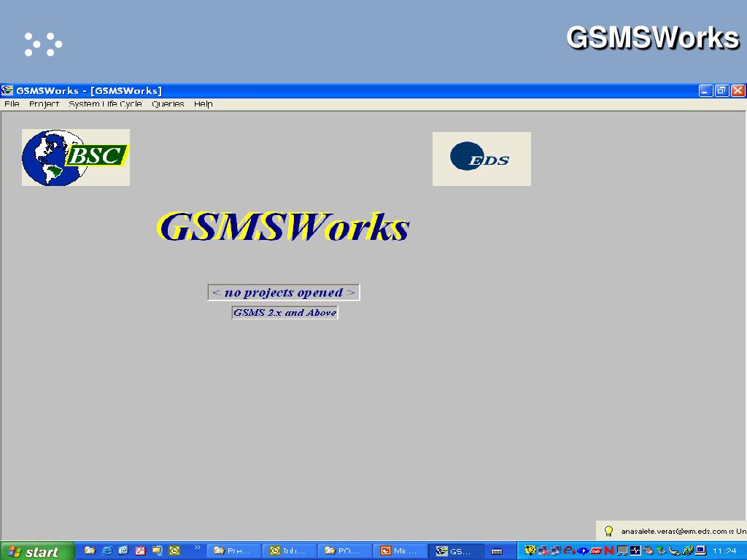Open the File menu
This screenshot has width=747, height=560.
pos(12,104)
